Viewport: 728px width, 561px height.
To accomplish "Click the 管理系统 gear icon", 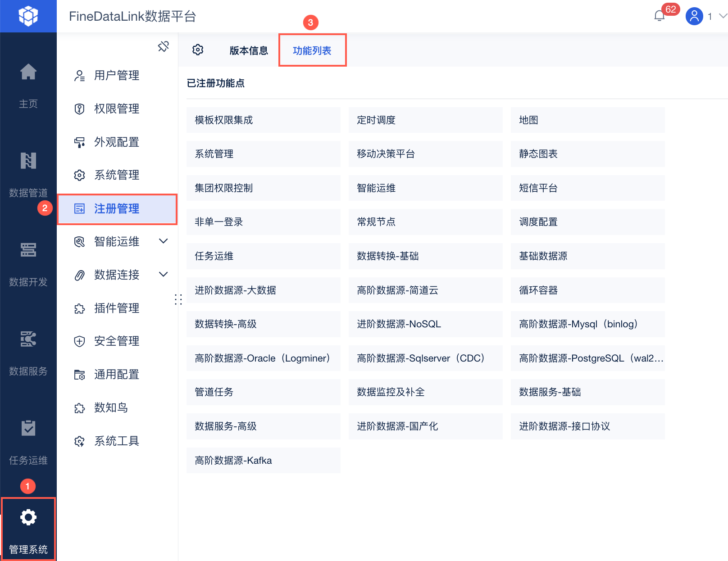I will click(28, 517).
